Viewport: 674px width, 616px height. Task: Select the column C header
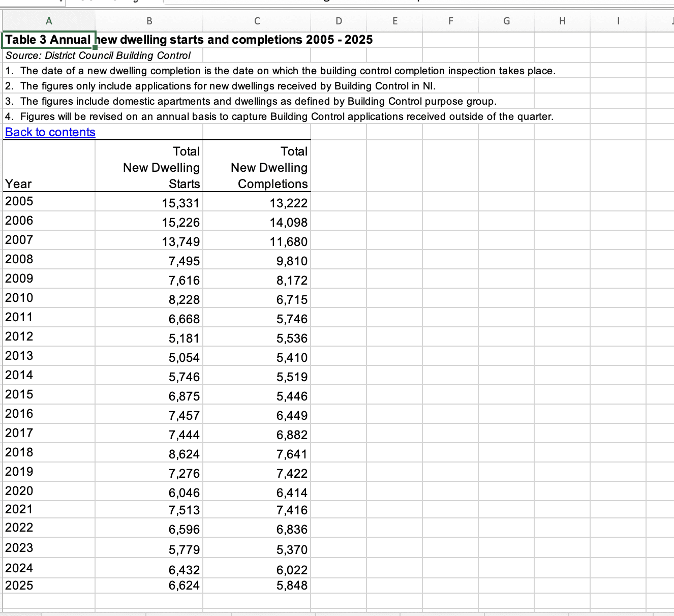coord(257,21)
